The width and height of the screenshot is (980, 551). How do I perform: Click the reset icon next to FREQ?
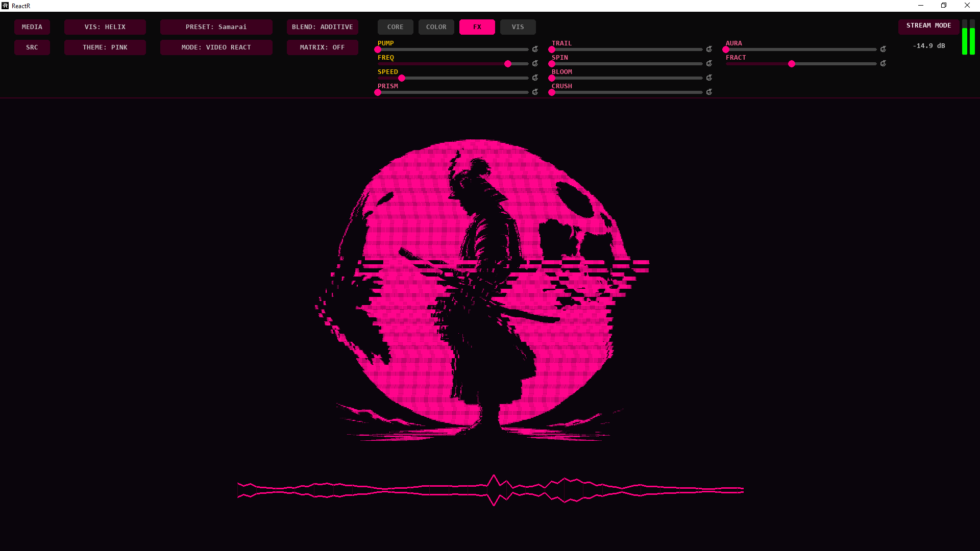click(x=535, y=64)
